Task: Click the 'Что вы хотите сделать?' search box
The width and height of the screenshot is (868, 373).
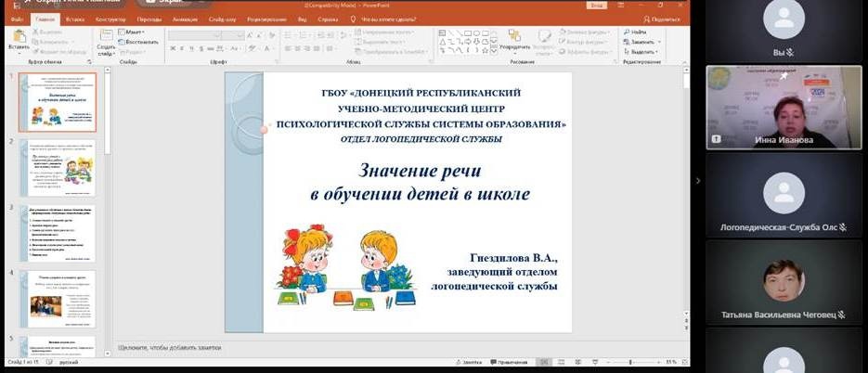Action: pyautogui.click(x=388, y=19)
